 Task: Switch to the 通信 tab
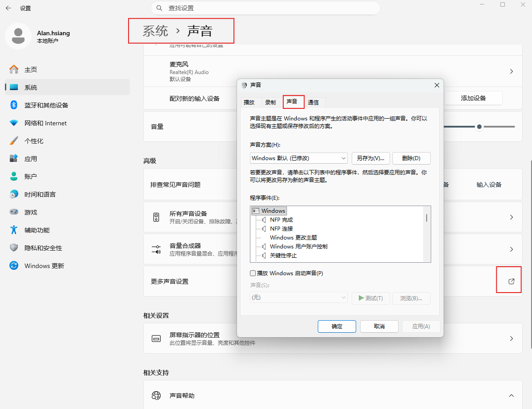[x=313, y=103]
